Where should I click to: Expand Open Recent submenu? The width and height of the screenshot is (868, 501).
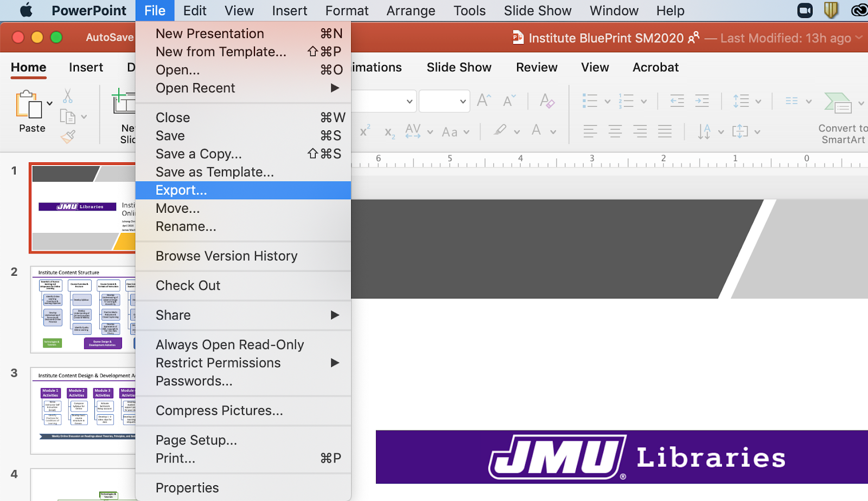tap(335, 88)
